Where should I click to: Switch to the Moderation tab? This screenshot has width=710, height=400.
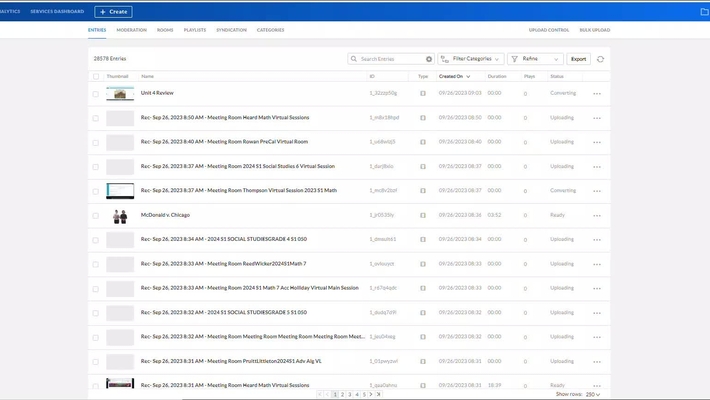131,30
